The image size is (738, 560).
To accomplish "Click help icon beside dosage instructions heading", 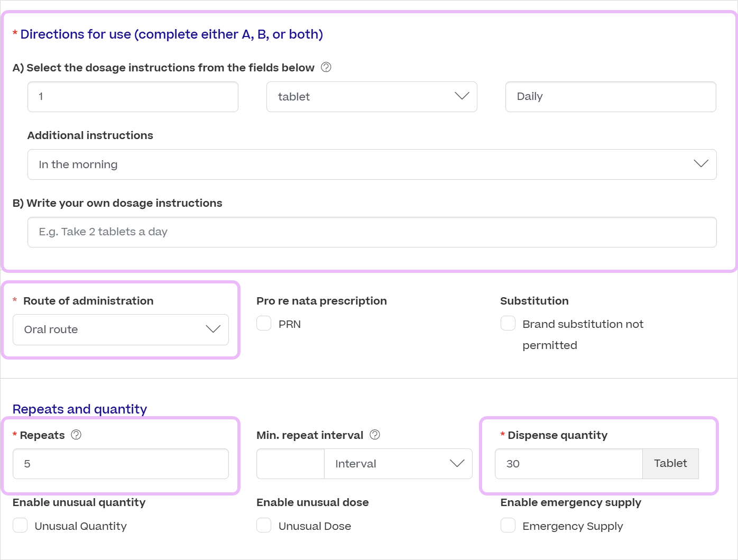I will pos(326,67).
